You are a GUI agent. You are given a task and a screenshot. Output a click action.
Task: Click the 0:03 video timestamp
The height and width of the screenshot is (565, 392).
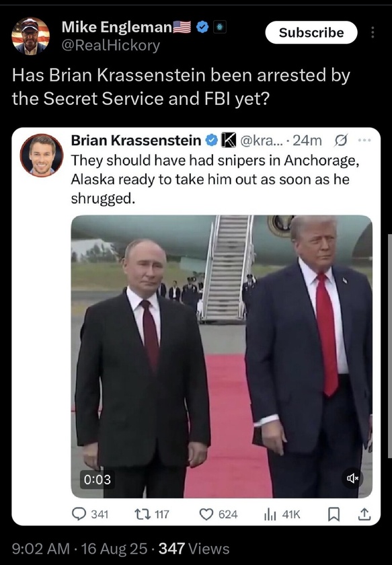click(97, 479)
